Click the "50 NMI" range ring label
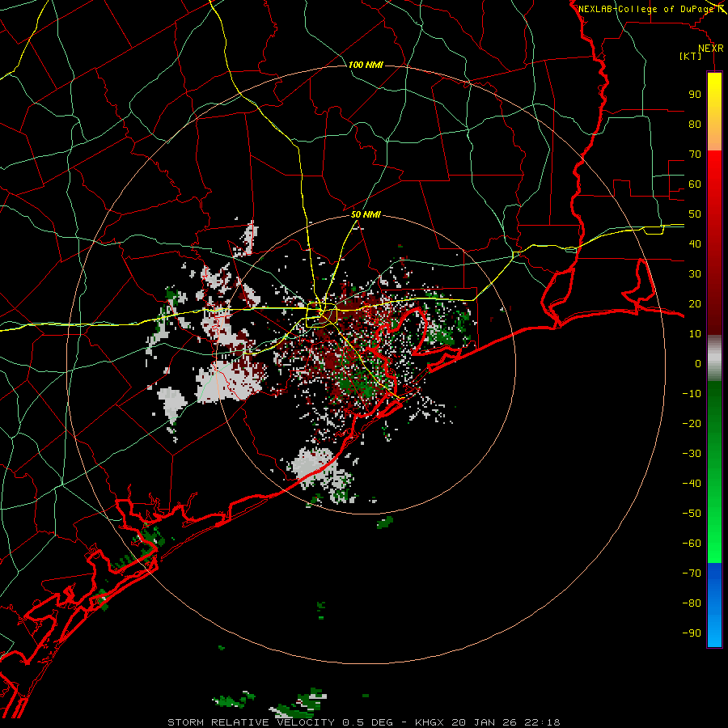Screen dimensions: 728x728 [366, 214]
